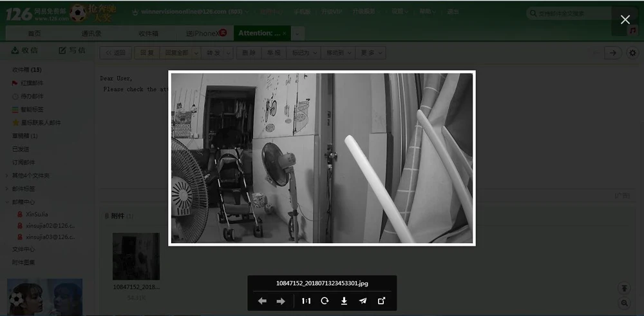Open 附件图集 attachment gallery
This screenshot has height=316, width=644.
click(x=23, y=262)
